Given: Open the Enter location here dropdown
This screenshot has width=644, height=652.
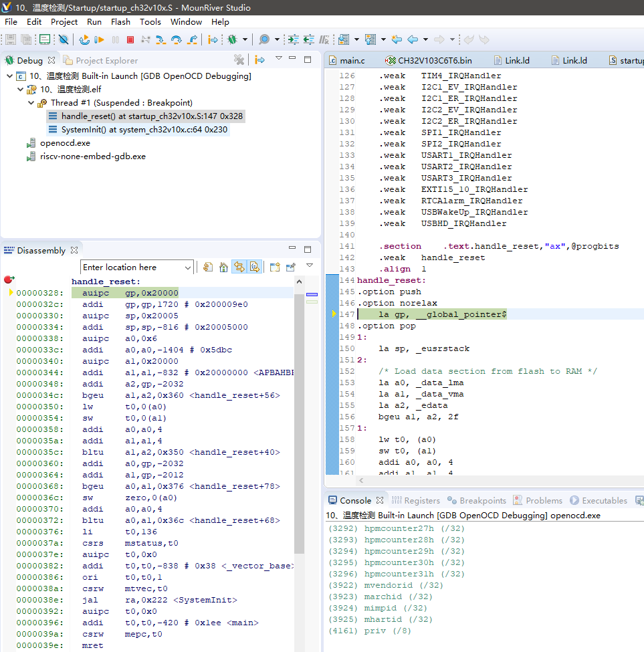Looking at the screenshot, I should [187, 267].
